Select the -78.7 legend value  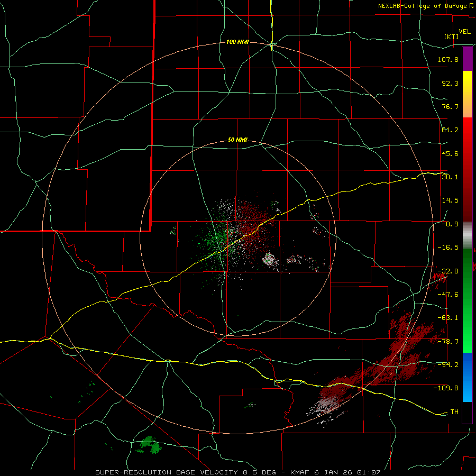pyautogui.click(x=448, y=342)
